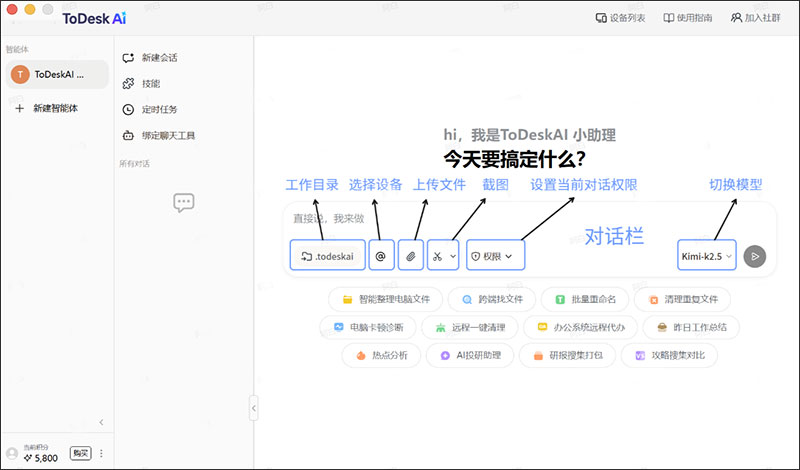
Task: Select the 办公系统远程代办 suggestion chip
Action: pos(580,327)
